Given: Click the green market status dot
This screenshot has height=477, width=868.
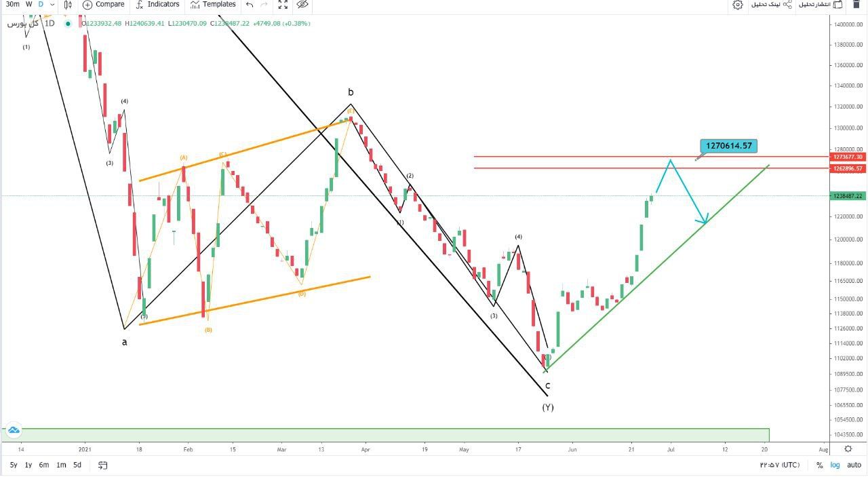Looking at the screenshot, I should pyautogui.click(x=67, y=24).
